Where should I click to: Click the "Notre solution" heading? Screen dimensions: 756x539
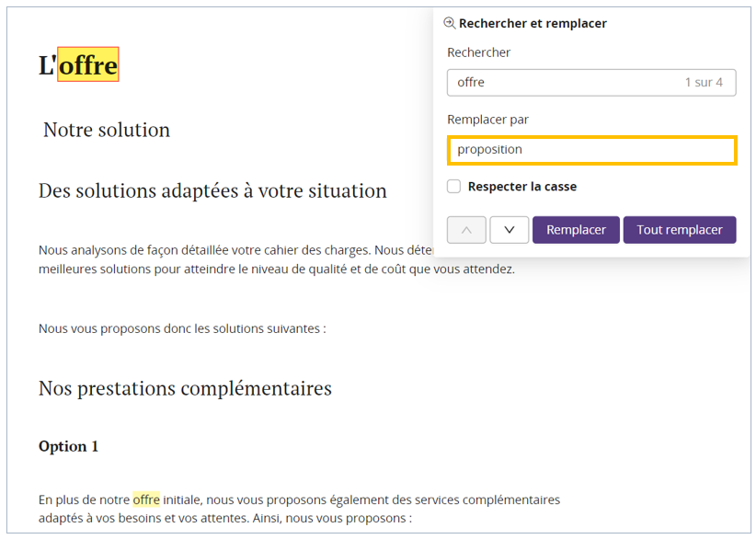point(107,130)
